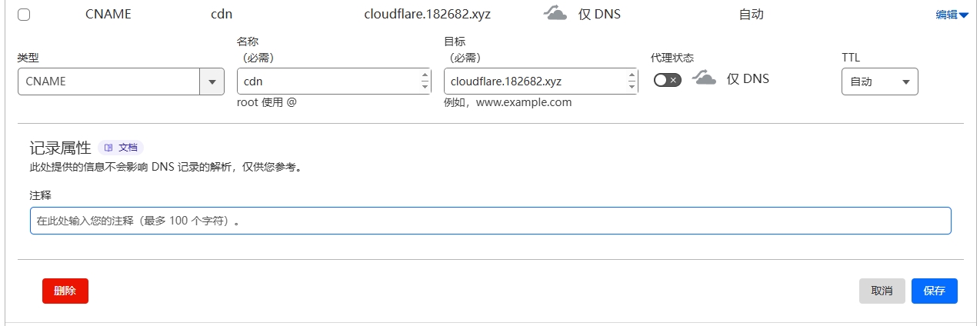The image size is (980, 326).
Task: Toggle the 代理状态 proxy switch
Action: [x=667, y=80]
